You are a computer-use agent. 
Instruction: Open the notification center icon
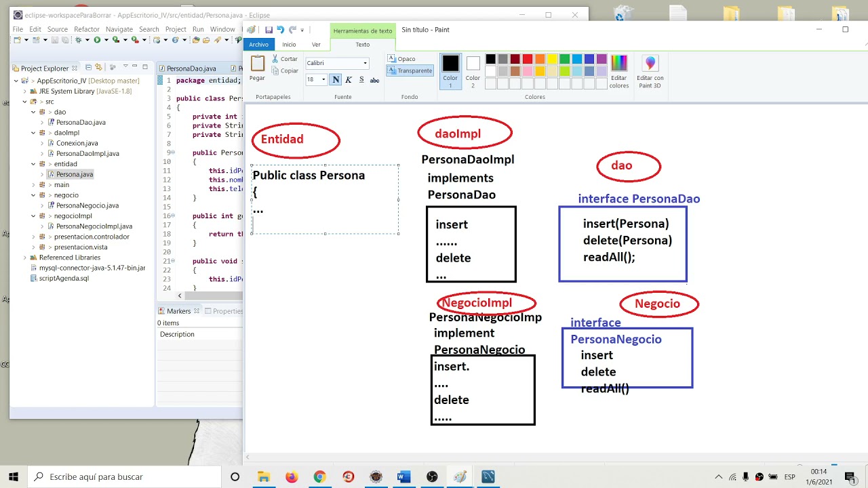coord(849,476)
